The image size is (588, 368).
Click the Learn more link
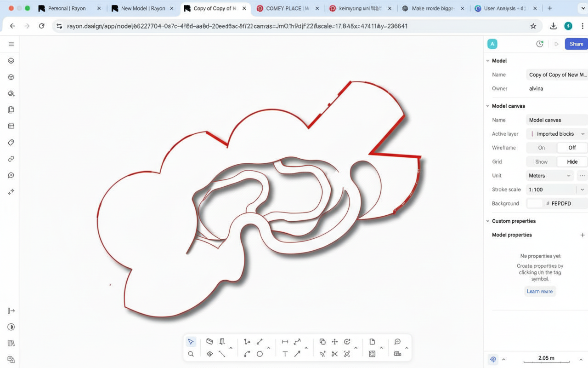pos(540,291)
